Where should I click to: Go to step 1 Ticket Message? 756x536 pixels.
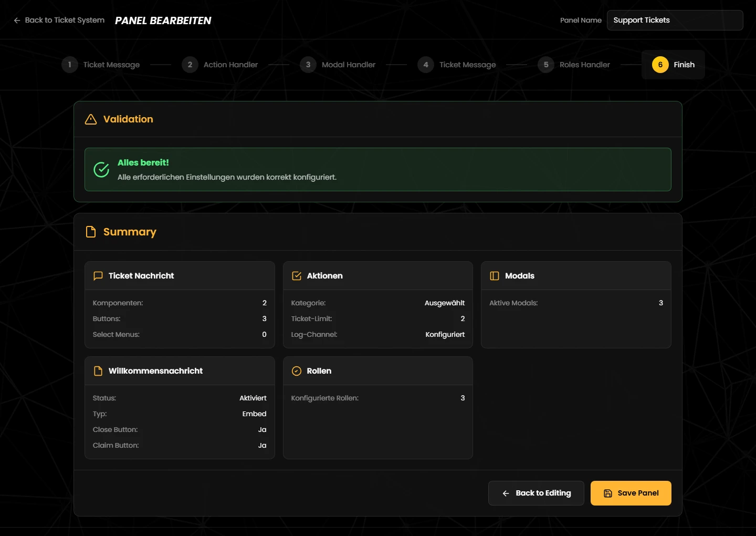[101, 65]
